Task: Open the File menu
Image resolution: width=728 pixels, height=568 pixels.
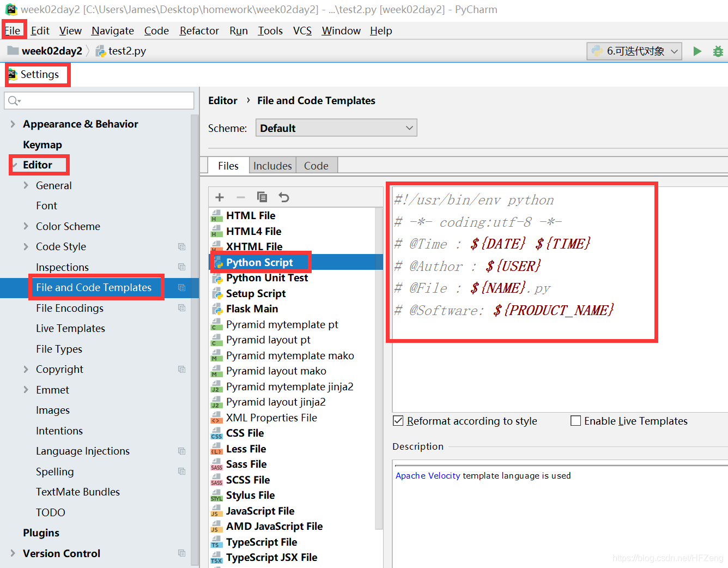Action: point(13,31)
